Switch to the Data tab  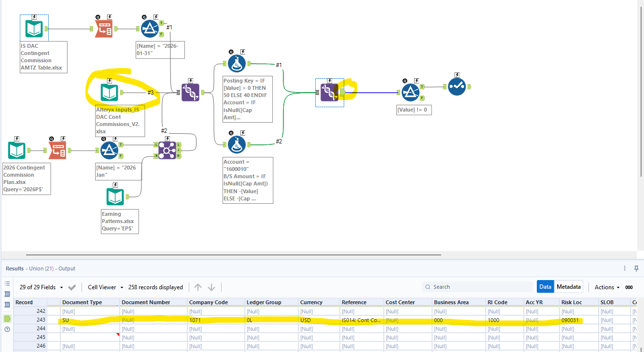(545, 286)
